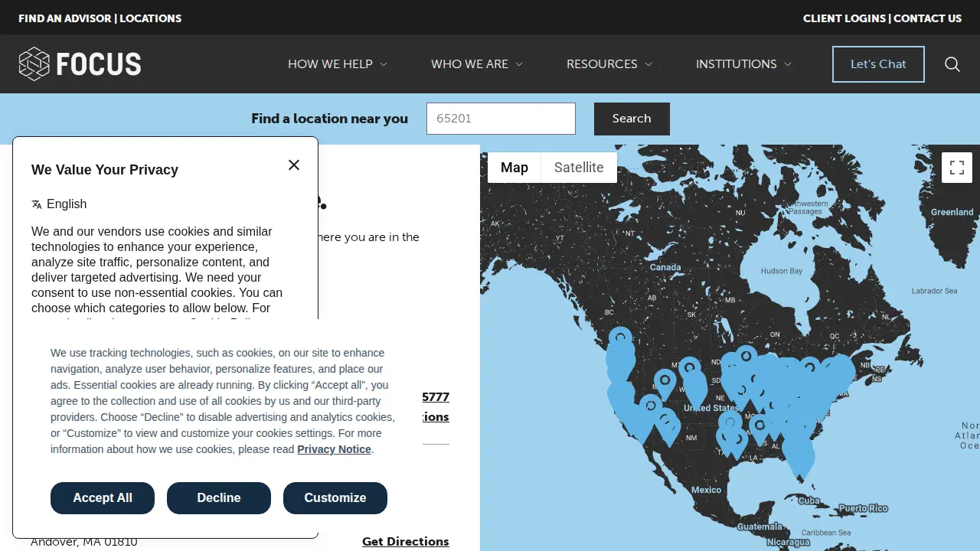Focus the zip code input field

(x=501, y=119)
